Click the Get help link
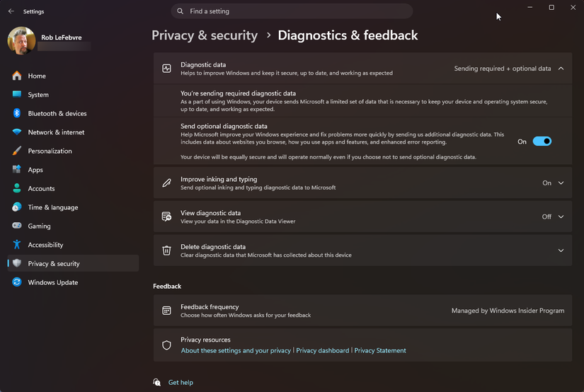584x392 pixels. [181, 382]
